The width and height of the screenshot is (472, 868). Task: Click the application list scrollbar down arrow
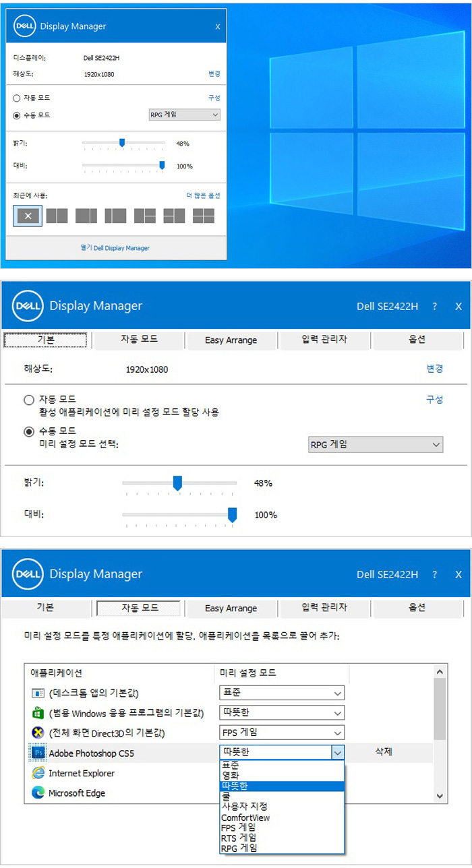pos(440,796)
